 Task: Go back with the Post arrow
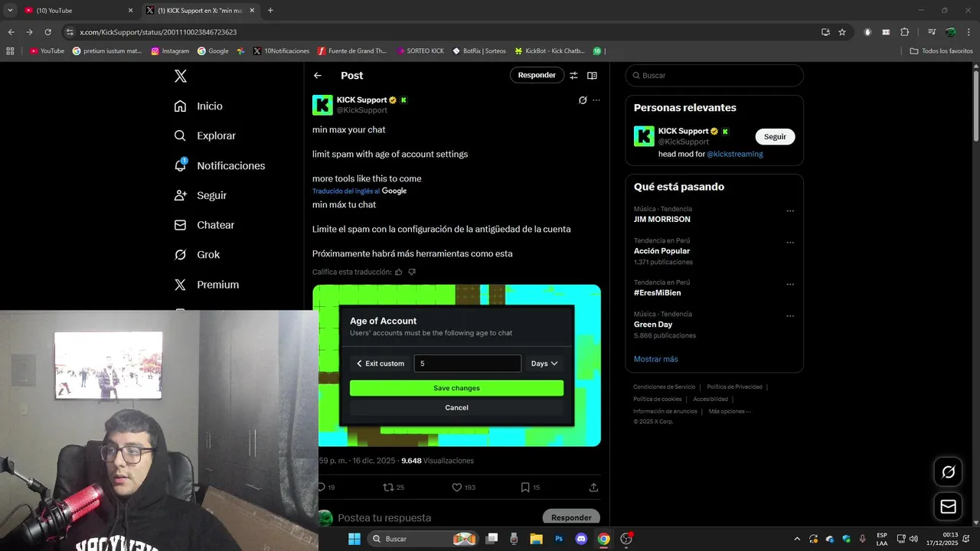[318, 76]
